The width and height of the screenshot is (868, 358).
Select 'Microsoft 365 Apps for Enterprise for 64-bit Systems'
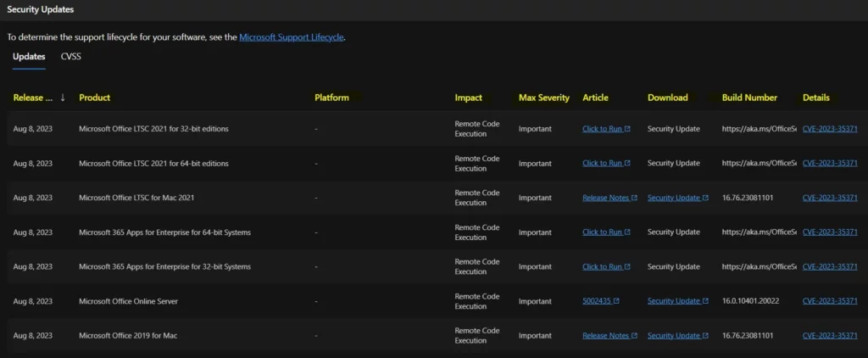pyautogui.click(x=165, y=232)
